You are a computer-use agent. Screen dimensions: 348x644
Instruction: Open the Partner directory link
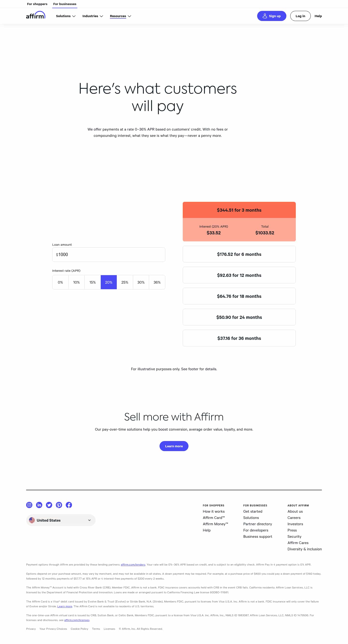pos(257,524)
